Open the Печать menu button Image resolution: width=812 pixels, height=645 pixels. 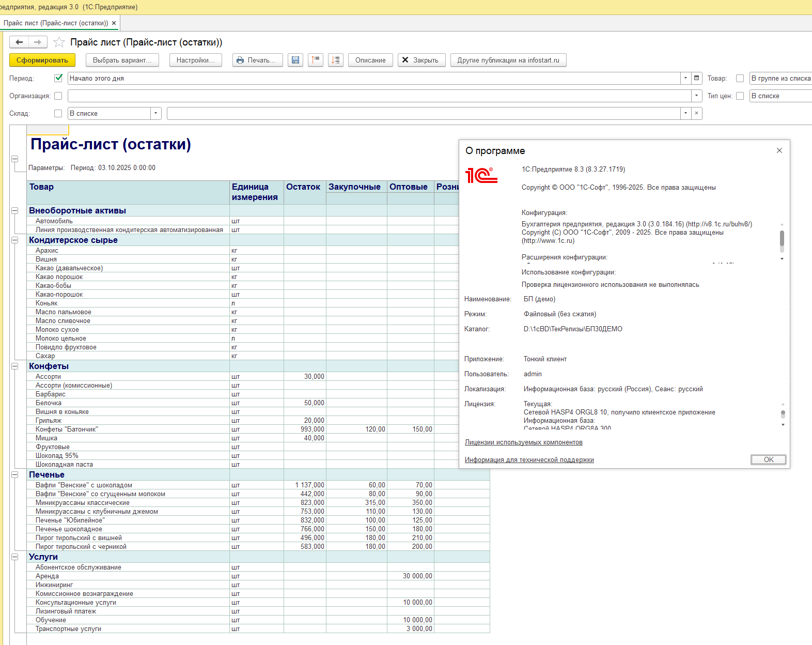point(258,60)
